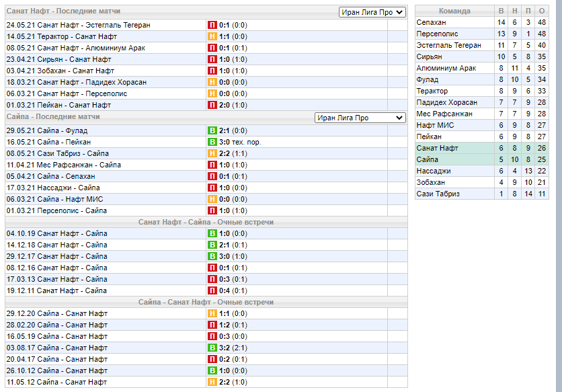Click the draw badge for Сайпа - Нафт МИС

point(212,200)
